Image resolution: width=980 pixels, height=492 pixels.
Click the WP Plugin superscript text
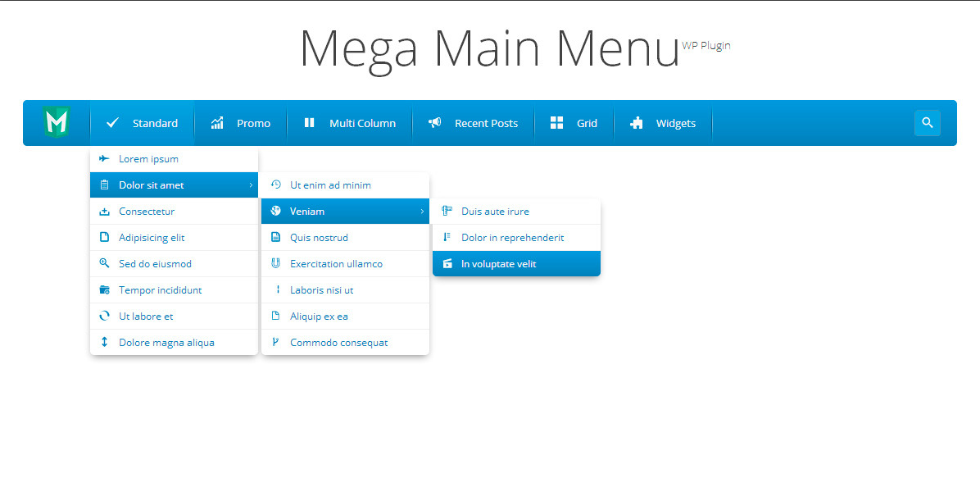pyautogui.click(x=706, y=46)
